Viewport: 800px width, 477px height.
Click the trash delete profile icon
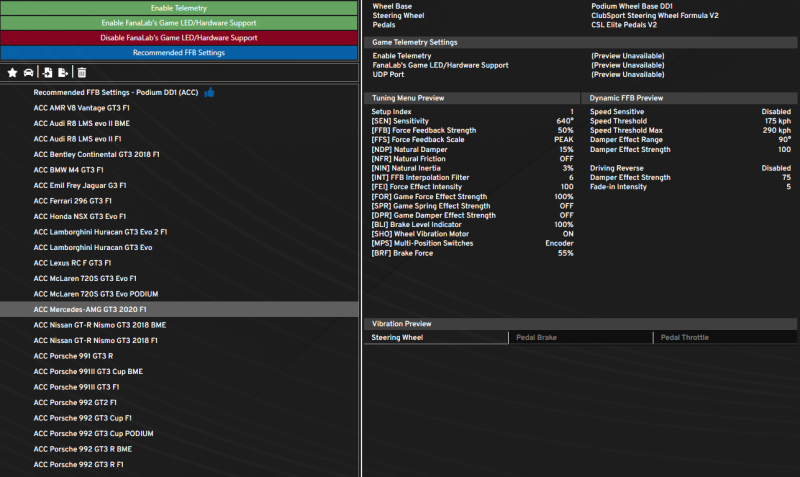82,72
